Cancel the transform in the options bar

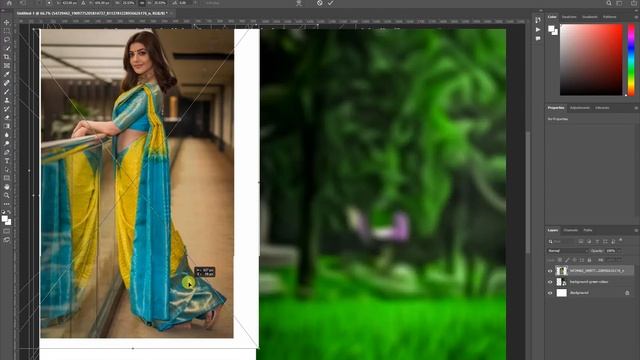pyautogui.click(x=320, y=3)
